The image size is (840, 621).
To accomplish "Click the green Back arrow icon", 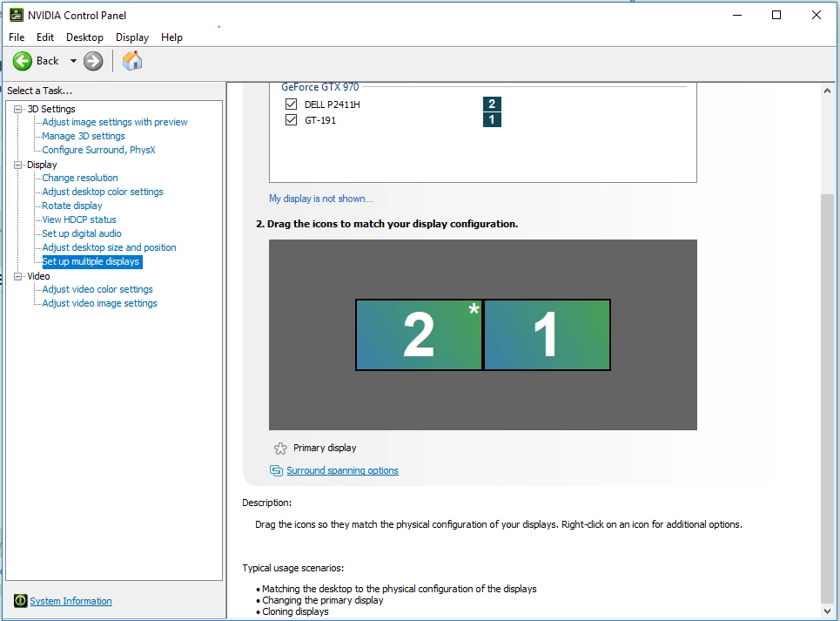I will tap(23, 61).
